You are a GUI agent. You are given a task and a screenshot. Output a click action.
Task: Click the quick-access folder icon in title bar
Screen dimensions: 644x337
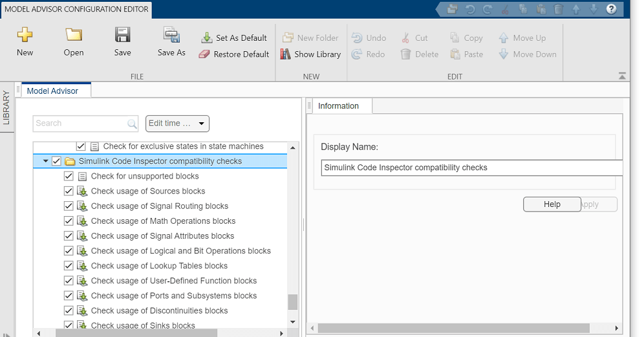click(452, 9)
